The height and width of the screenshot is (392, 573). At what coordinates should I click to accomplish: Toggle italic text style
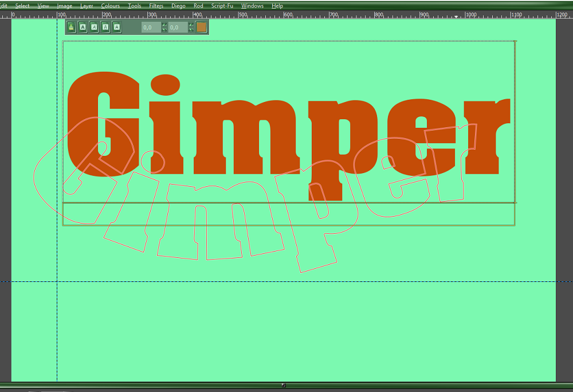[95, 28]
